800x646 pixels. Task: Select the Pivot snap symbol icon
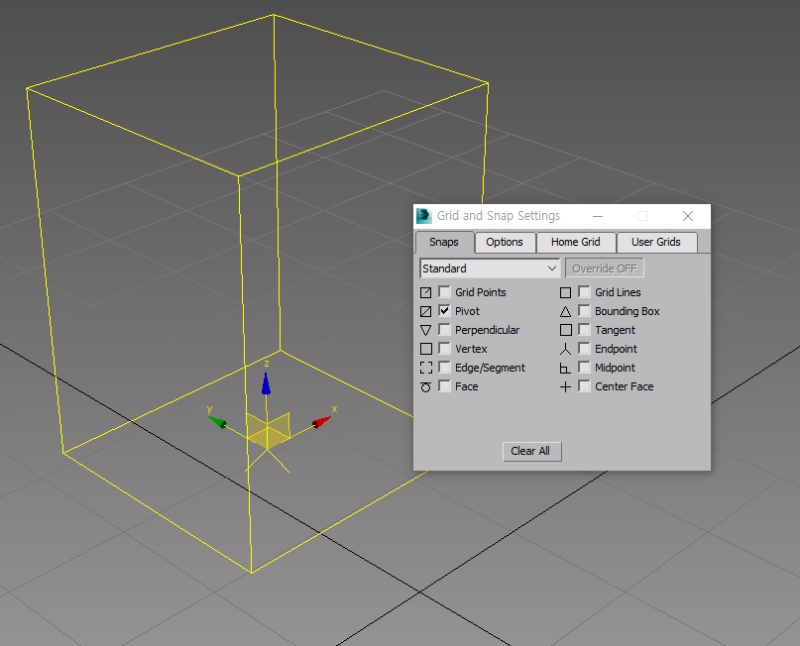[425, 311]
